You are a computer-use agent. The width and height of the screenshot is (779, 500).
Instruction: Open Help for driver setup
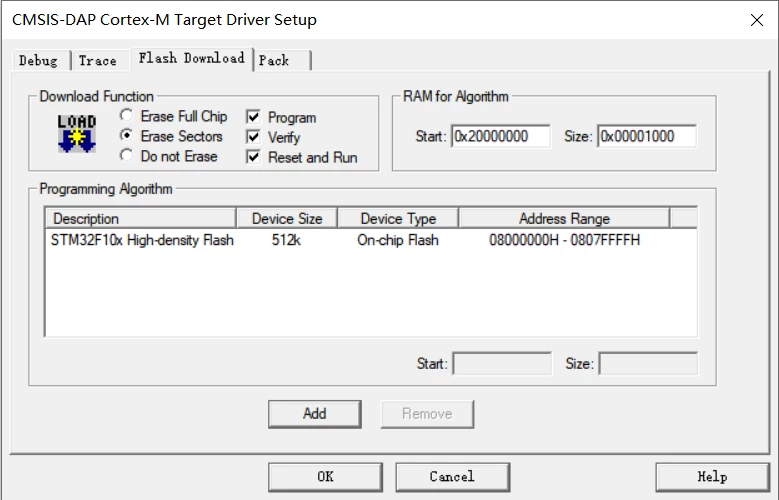[712, 477]
